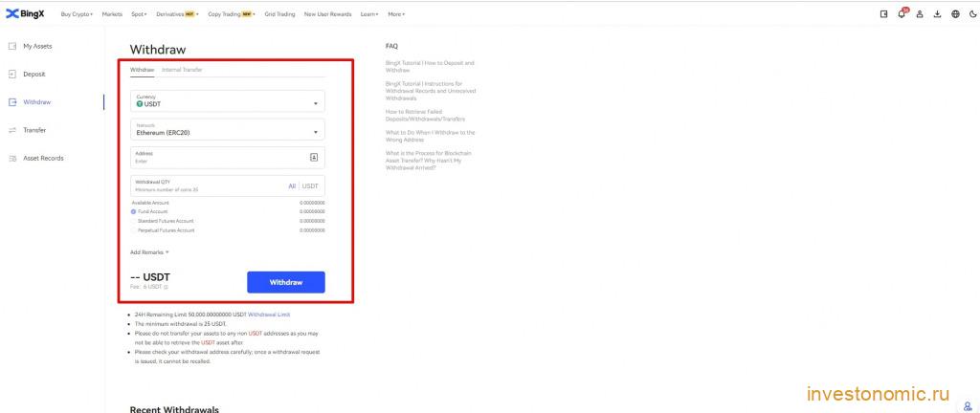Image resolution: width=980 pixels, height=413 pixels.
Task: Select My Assets wallet icon in sidebar
Action: (11, 46)
